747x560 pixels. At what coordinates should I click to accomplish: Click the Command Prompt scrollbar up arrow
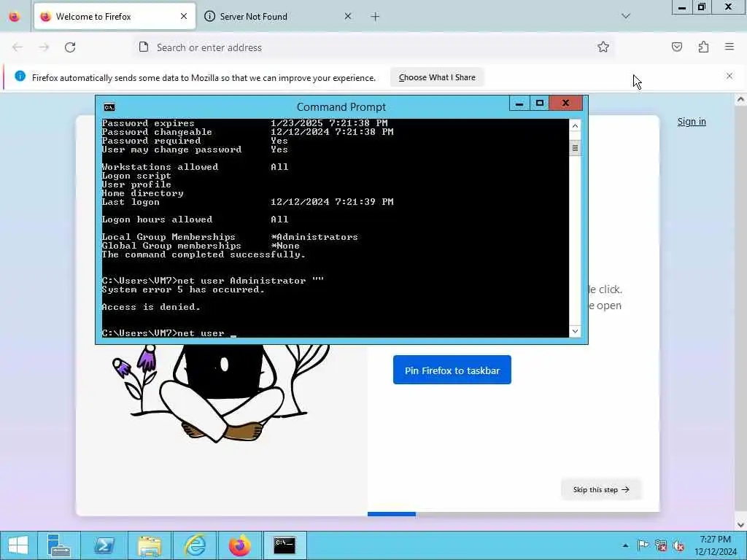click(x=575, y=125)
